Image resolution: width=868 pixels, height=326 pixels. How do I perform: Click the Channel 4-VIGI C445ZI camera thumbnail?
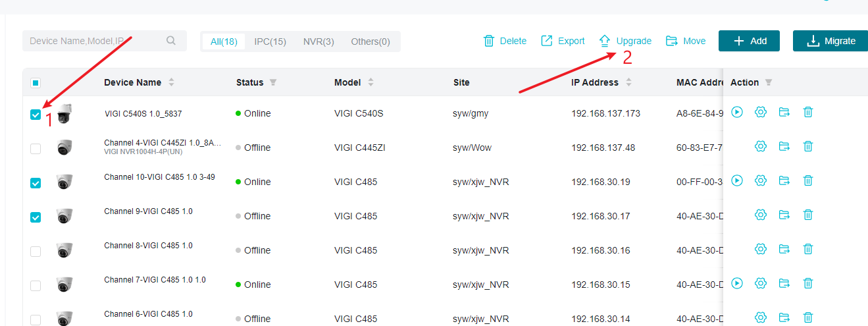(64, 148)
